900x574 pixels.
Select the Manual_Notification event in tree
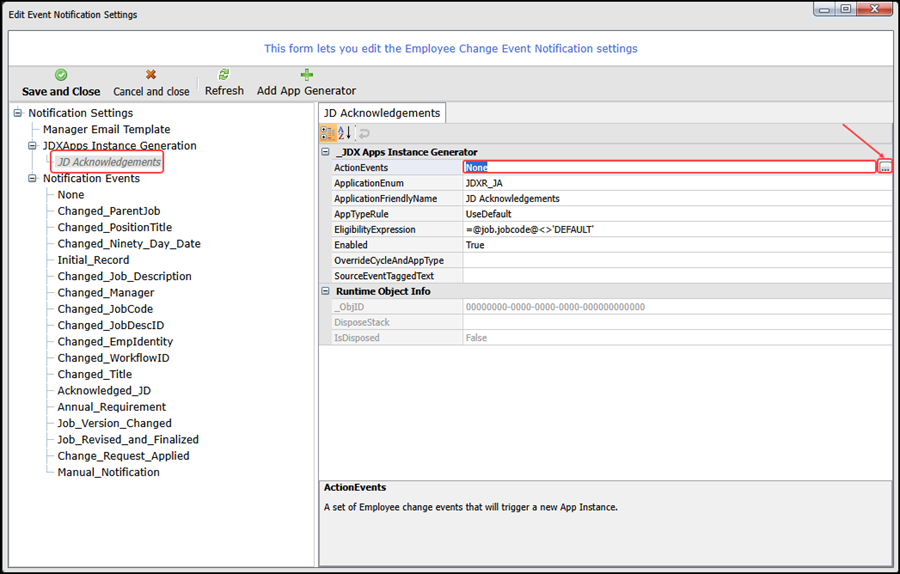coord(108,472)
